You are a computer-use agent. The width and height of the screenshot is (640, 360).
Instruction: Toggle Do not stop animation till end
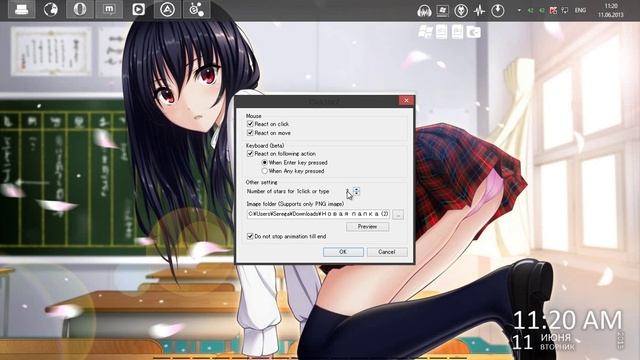click(x=250, y=236)
